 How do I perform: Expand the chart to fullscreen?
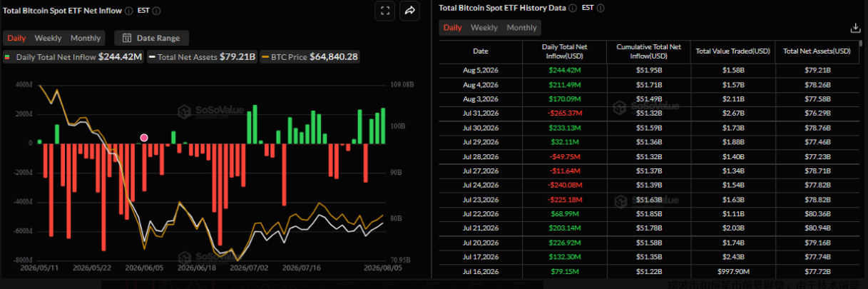[384, 10]
